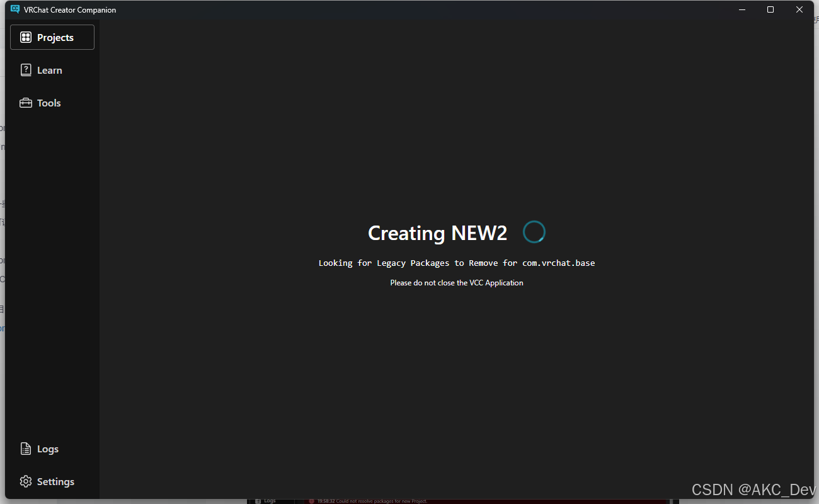The height and width of the screenshot is (504, 819).
Task: Open the Logs page
Action: tap(52, 449)
